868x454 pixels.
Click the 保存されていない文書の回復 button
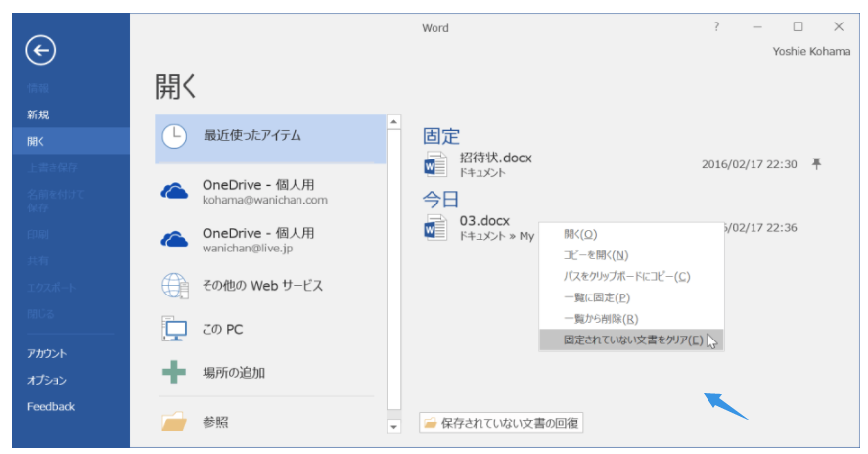[x=501, y=423]
